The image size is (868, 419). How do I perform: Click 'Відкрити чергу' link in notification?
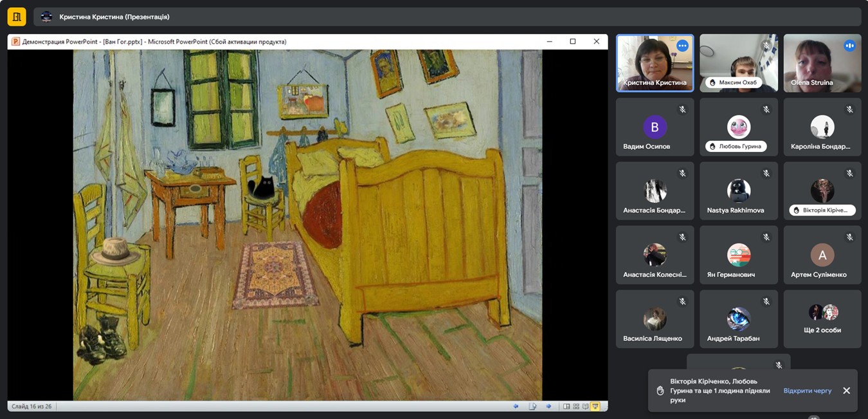tap(807, 391)
